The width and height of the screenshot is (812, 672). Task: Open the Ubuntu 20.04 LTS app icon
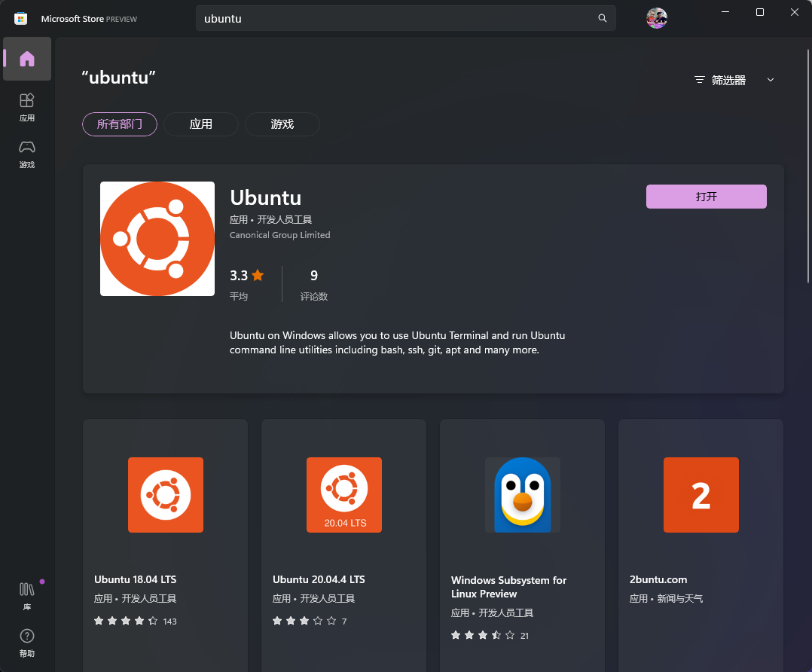coord(343,495)
